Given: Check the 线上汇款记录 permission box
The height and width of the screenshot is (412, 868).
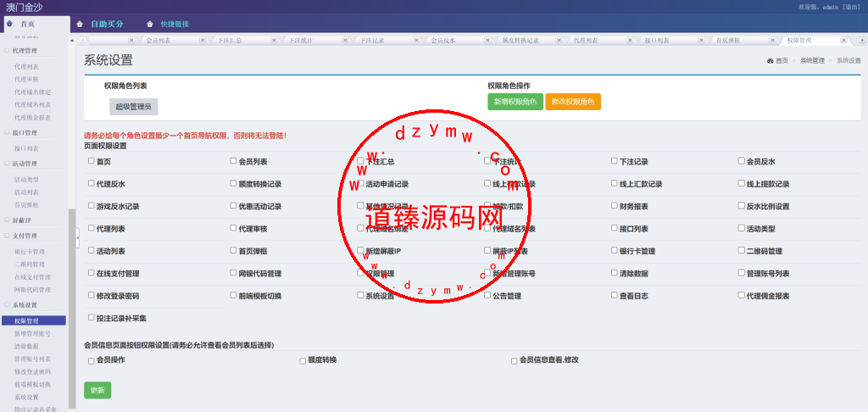Looking at the screenshot, I should [615, 183].
